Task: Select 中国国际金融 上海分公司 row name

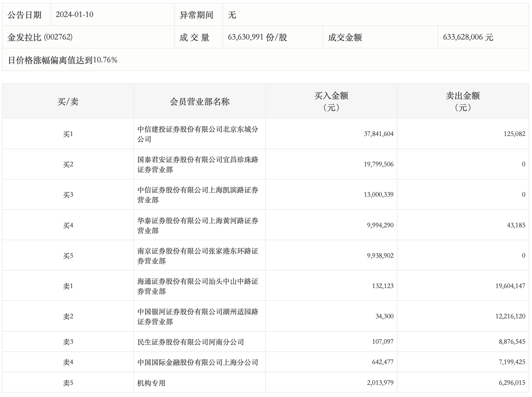Action: pos(198,362)
